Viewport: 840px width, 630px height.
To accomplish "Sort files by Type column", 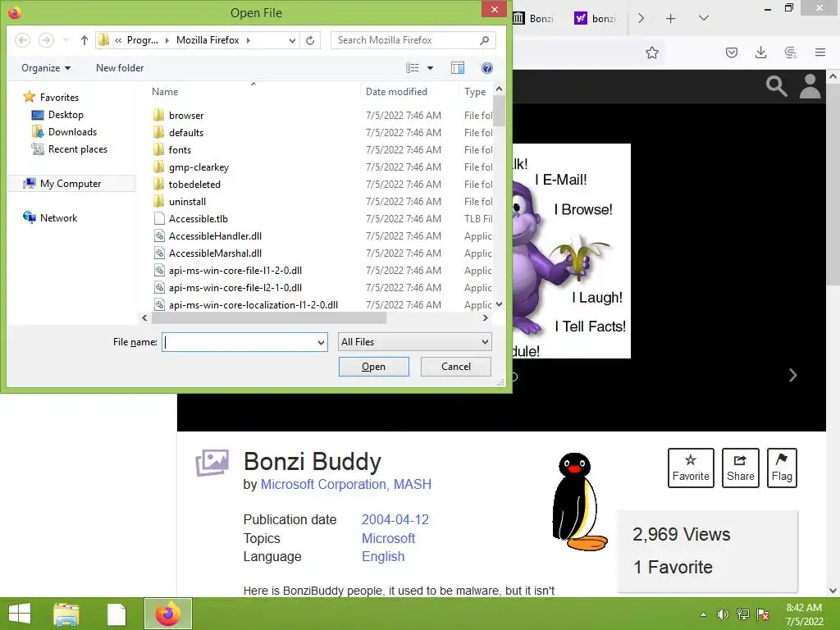I will click(475, 92).
